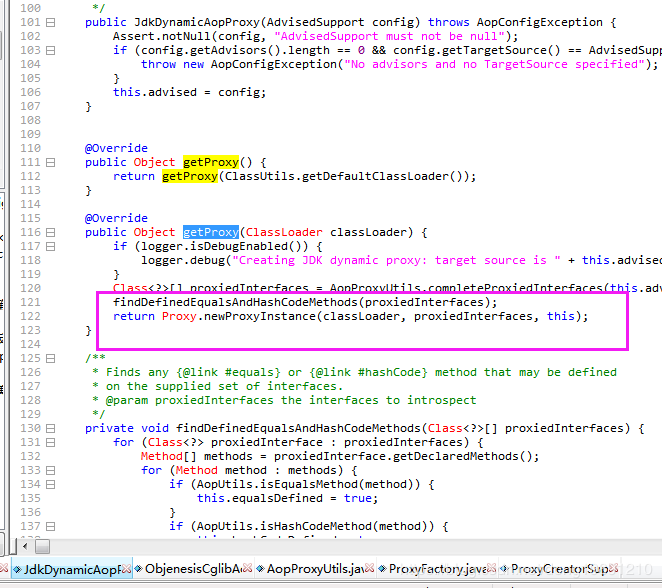662x588 pixels.
Task: Click the JdkDynamicAopProxy constructor name
Action: tap(197, 22)
